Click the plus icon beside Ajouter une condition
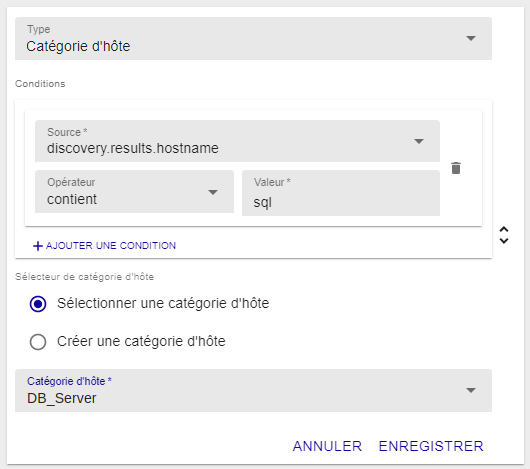 click(38, 246)
